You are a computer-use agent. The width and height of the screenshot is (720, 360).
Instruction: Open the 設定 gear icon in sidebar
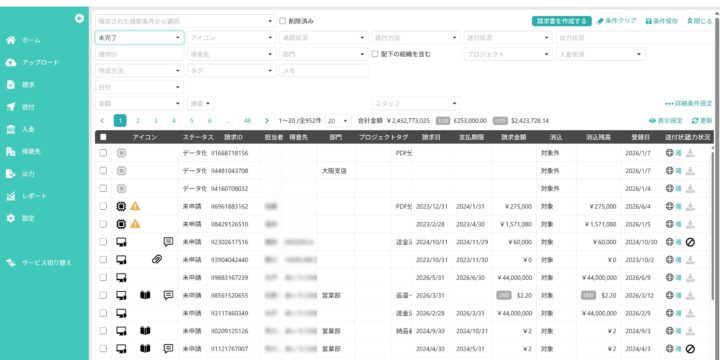tap(11, 218)
